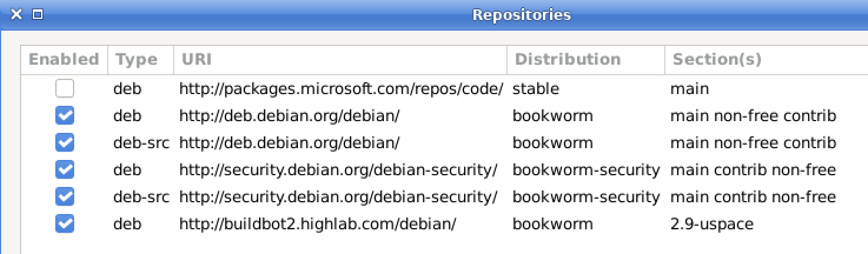This screenshot has width=868, height=254.
Task: Sort by the Enabled column header
Action: click(64, 59)
